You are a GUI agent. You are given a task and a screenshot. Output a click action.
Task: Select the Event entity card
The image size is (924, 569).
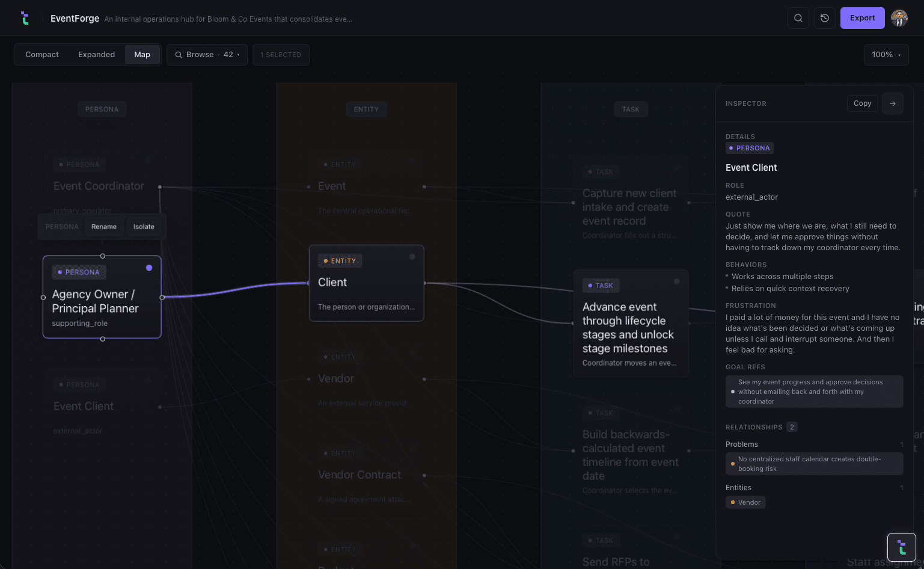(367, 186)
